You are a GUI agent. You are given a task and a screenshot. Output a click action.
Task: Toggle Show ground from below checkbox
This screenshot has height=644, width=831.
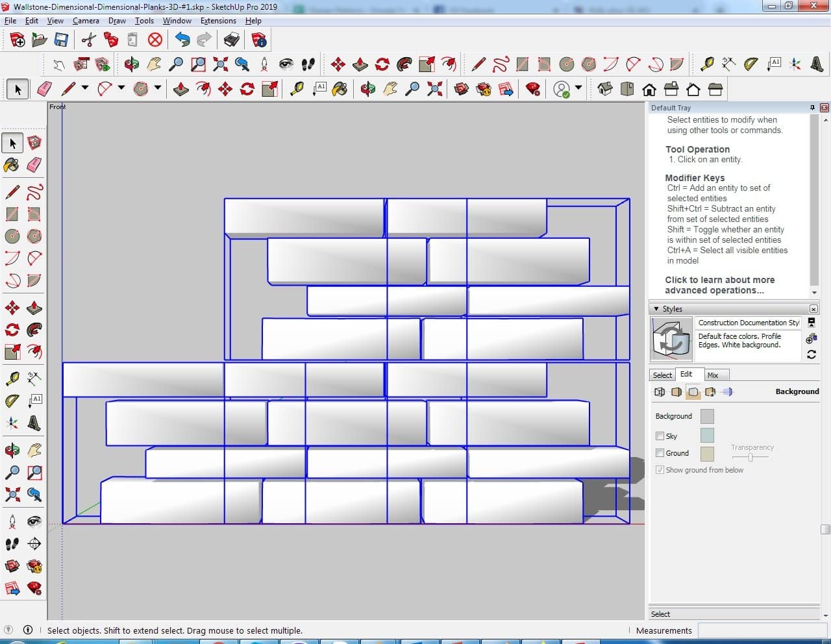click(x=660, y=470)
